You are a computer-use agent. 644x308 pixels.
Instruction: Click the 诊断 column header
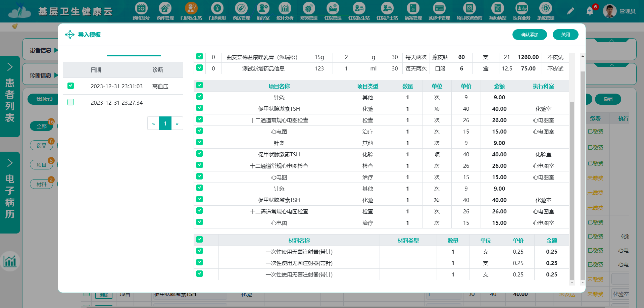157,70
